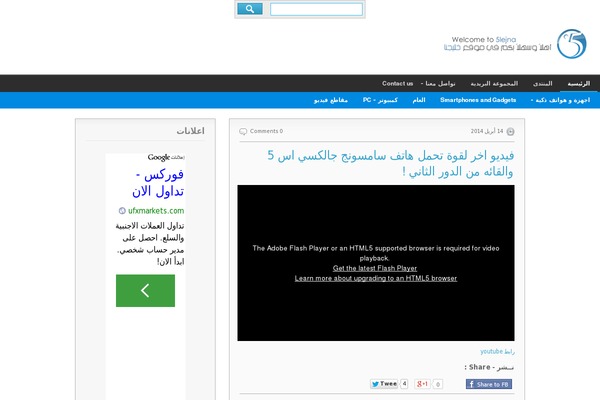Focus the search text field

(316, 9)
